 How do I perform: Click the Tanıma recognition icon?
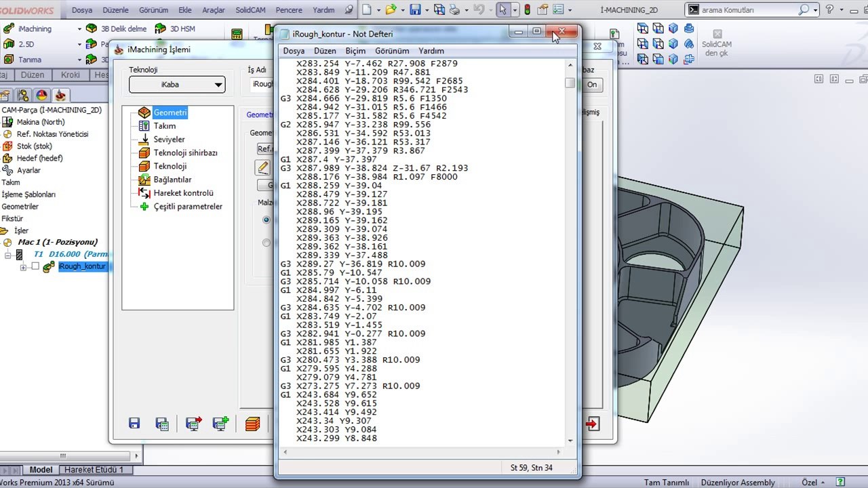tap(9, 60)
